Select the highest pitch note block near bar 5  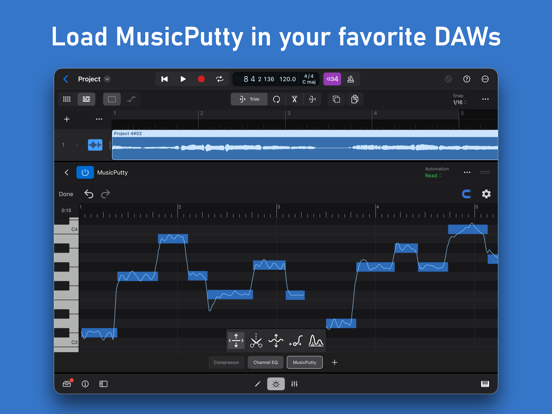tap(468, 229)
